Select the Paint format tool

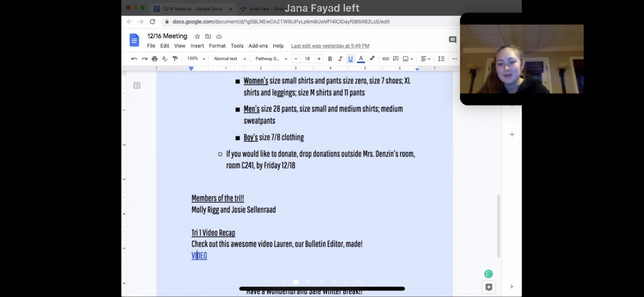tap(175, 59)
